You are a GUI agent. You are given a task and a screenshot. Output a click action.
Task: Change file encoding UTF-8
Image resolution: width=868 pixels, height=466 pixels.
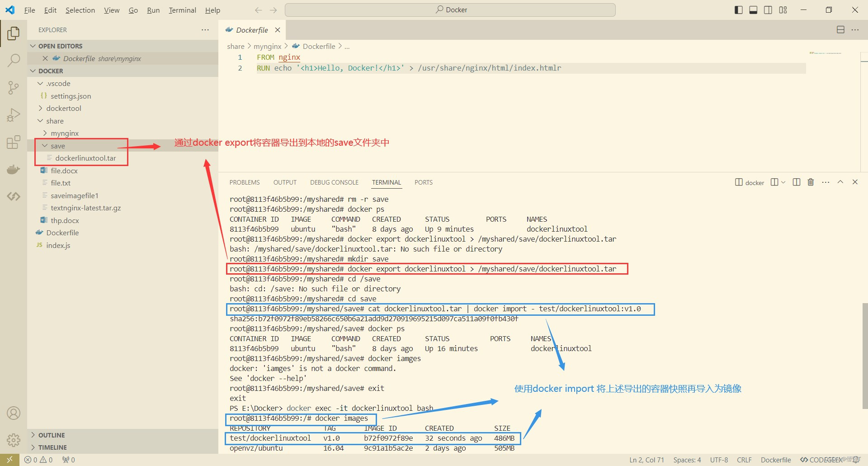[719, 460]
